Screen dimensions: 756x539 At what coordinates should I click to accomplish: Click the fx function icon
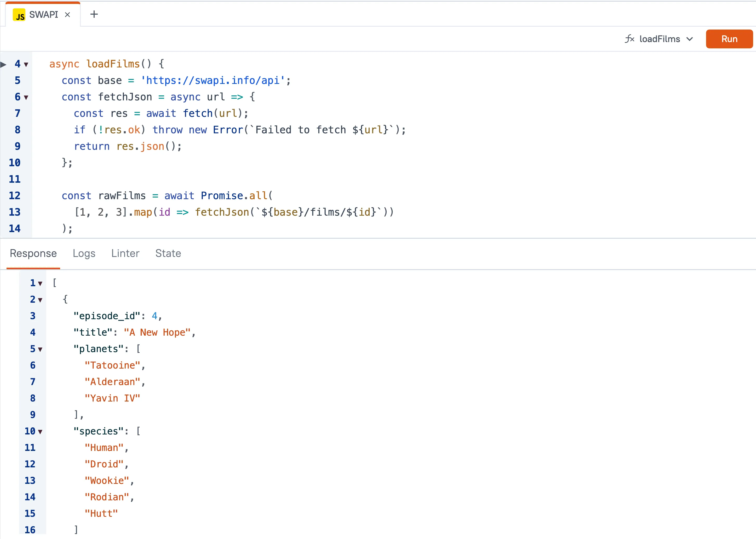629,39
